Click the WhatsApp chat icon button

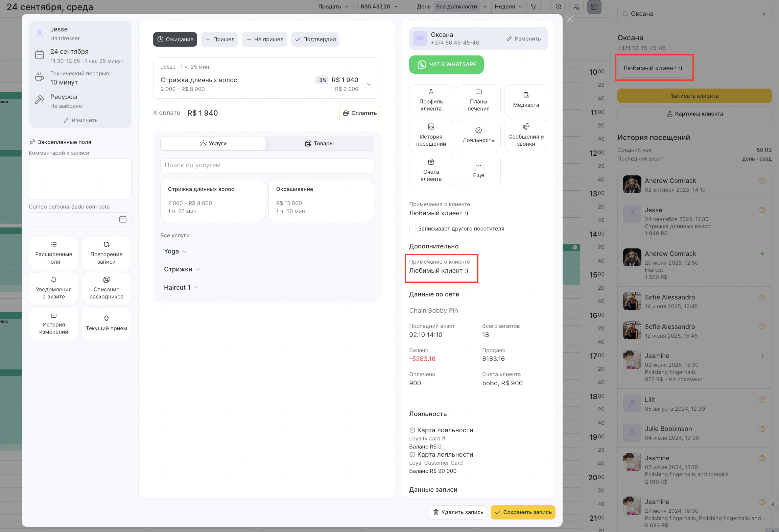(446, 65)
